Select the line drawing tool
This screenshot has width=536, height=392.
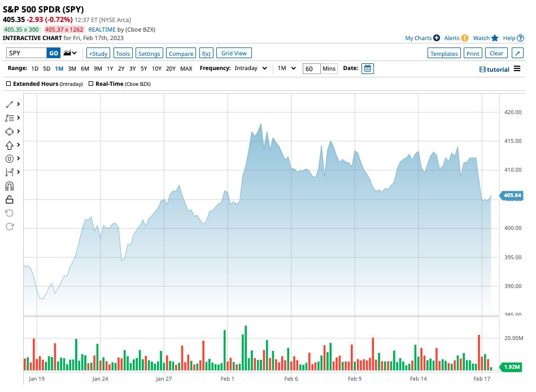[10, 104]
